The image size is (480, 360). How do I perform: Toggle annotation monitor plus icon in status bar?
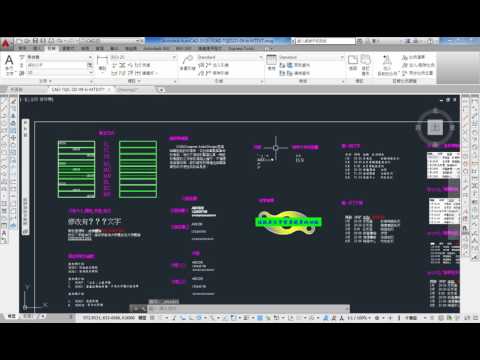click(390, 318)
